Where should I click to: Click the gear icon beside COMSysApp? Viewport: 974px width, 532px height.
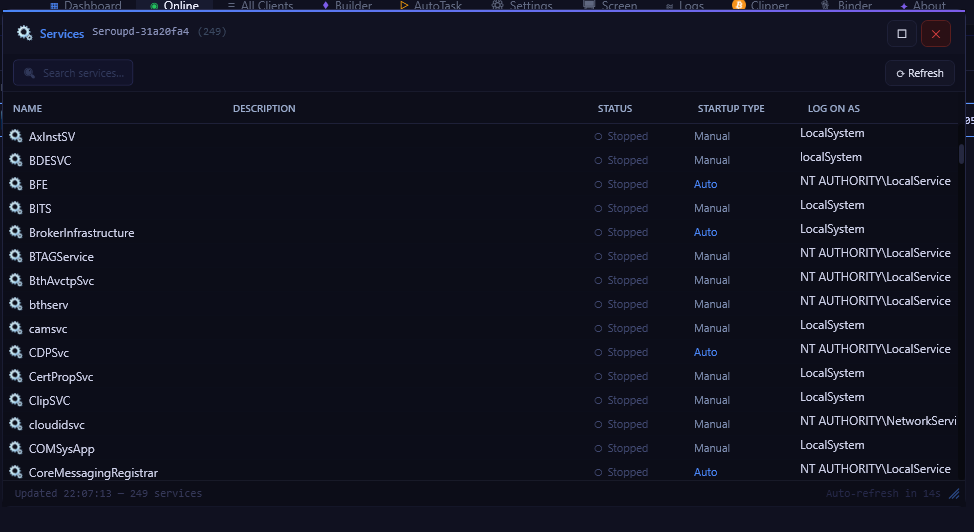click(16, 448)
